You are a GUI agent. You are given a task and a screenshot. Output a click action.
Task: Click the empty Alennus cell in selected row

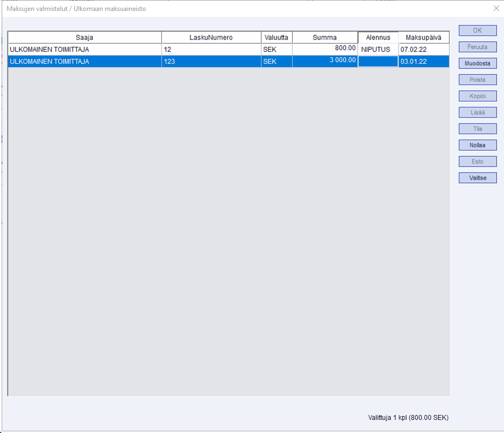[378, 62]
